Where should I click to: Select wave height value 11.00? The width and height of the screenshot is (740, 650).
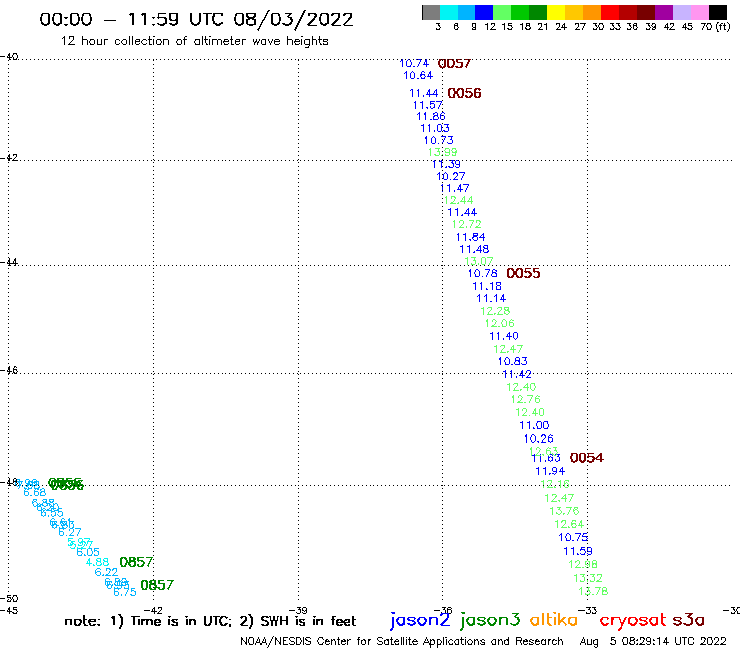[534, 425]
